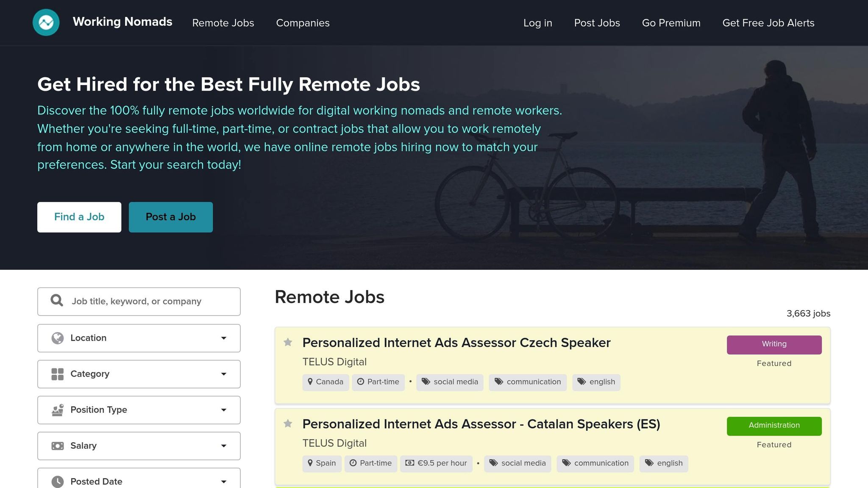
Task: Click clock icon in Czech job Part-time tag
Action: point(361,382)
